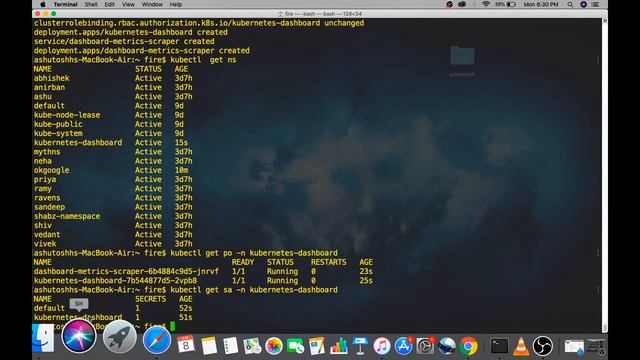640x360 pixels.
Task: Open Notification Center list icon
Action: click(596, 4)
